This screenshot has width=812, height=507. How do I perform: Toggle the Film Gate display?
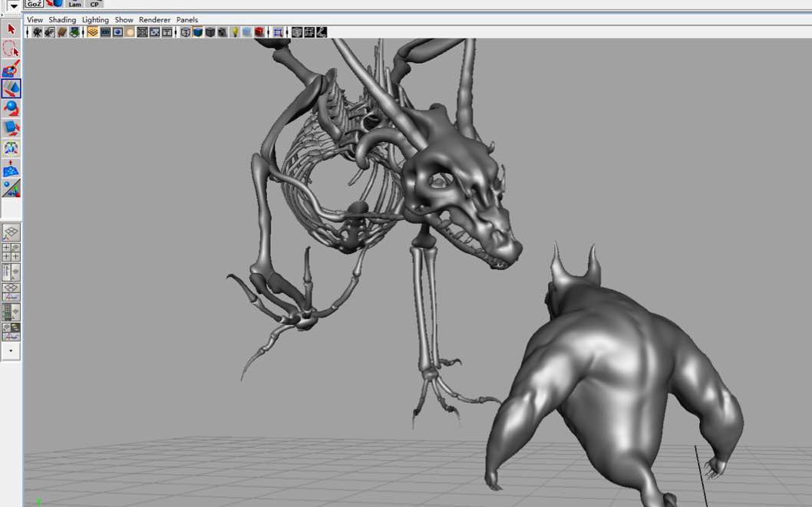(106, 32)
